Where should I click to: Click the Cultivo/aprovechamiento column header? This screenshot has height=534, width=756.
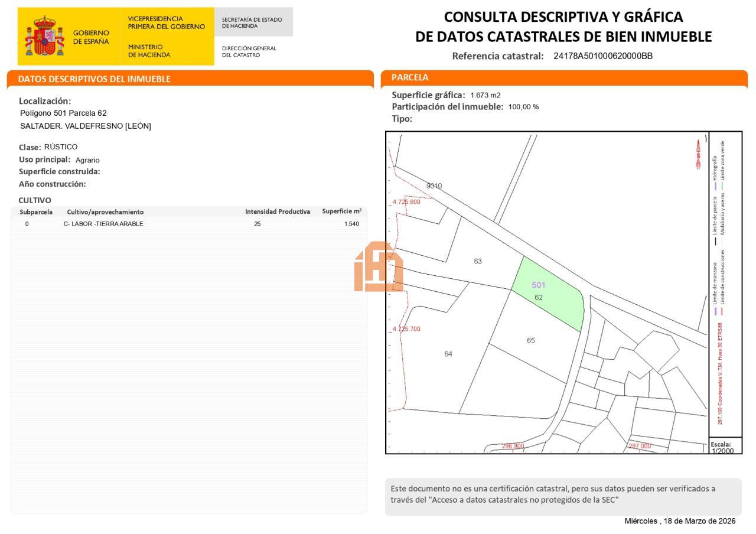(x=105, y=211)
